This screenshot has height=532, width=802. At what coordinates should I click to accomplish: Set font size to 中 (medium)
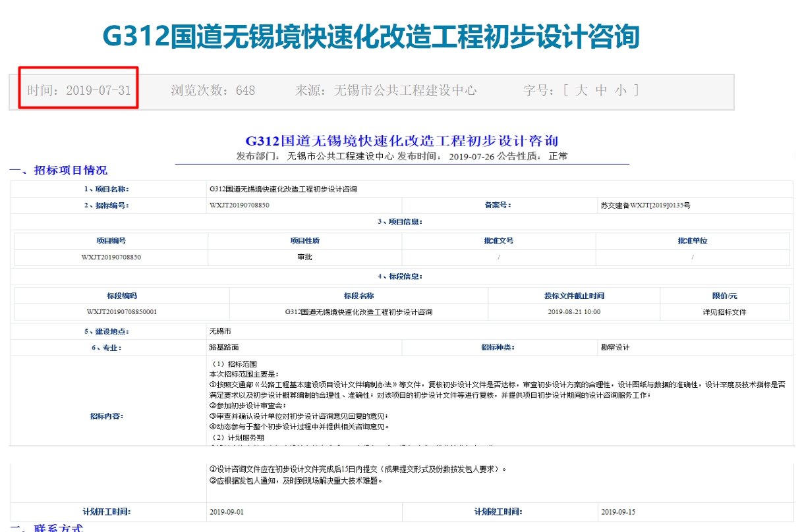(601, 91)
